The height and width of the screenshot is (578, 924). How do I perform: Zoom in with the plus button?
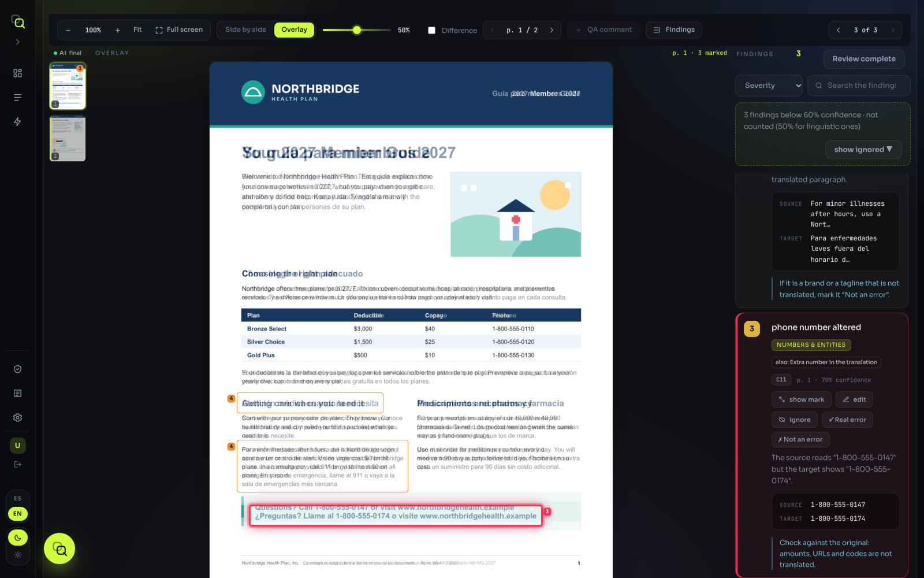point(118,30)
